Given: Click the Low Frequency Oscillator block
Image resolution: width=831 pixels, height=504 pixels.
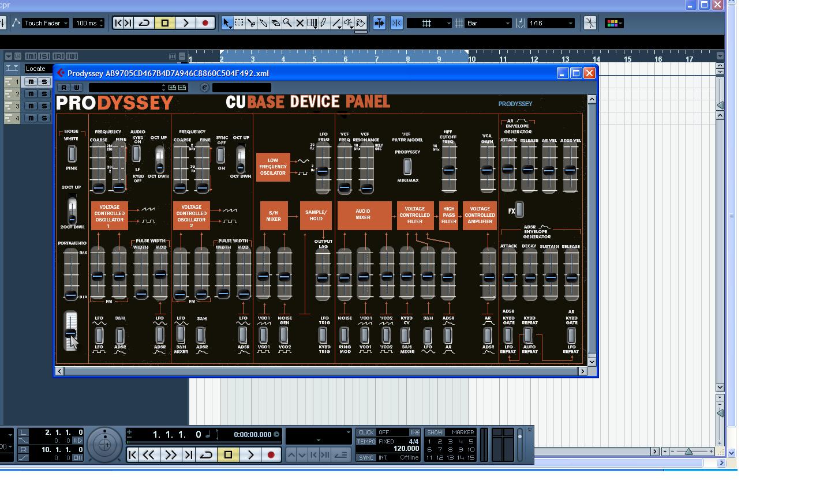Looking at the screenshot, I should 273,167.
